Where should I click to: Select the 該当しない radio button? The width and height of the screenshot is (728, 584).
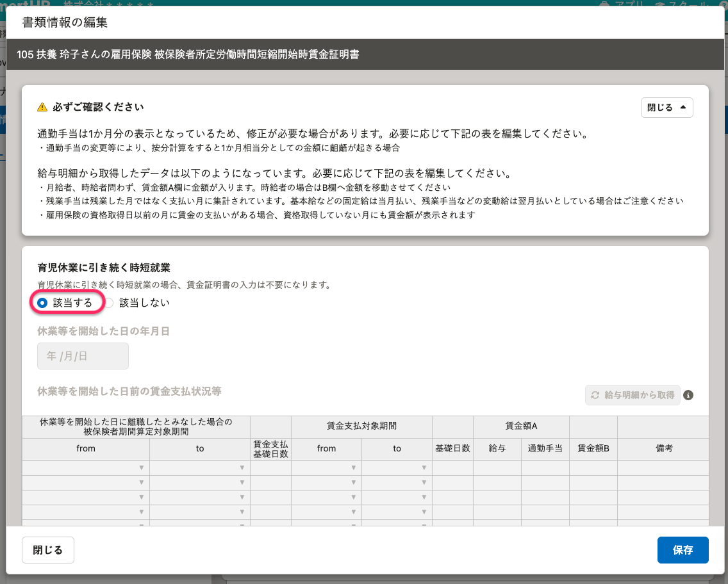coord(109,303)
